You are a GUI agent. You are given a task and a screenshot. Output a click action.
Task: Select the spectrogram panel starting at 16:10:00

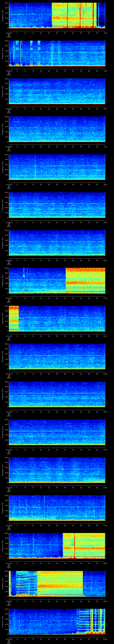[57, 281]
